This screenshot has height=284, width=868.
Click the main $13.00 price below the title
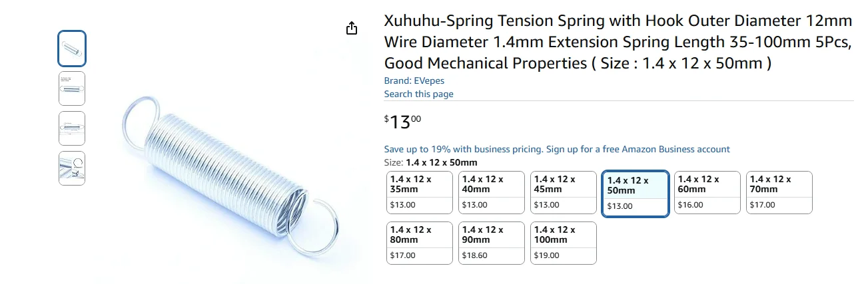(403, 122)
